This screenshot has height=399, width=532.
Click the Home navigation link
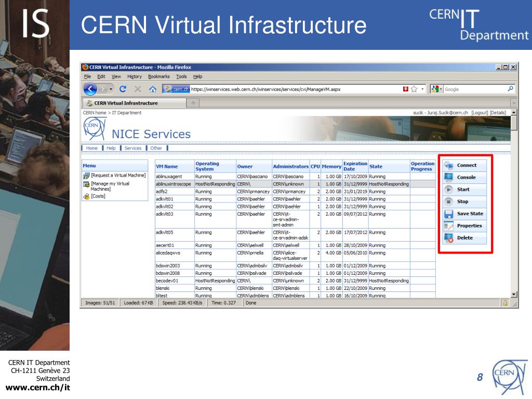click(x=91, y=148)
